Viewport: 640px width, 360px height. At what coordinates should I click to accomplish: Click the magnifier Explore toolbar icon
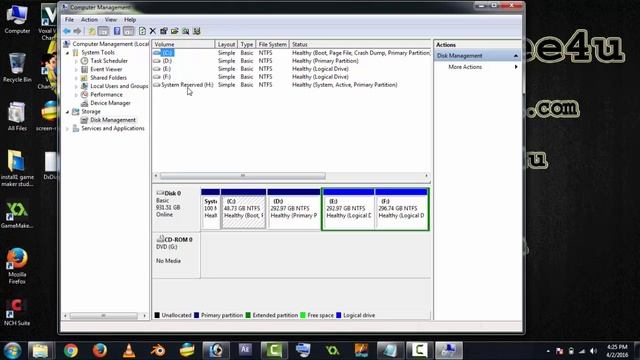pyautogui.click(x=186, y=31)
